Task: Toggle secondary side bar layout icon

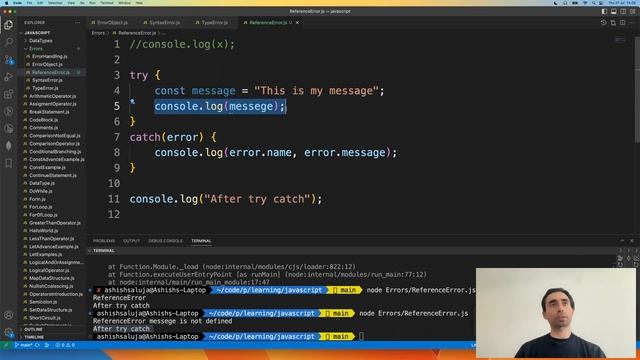Action: coord(623,11)
